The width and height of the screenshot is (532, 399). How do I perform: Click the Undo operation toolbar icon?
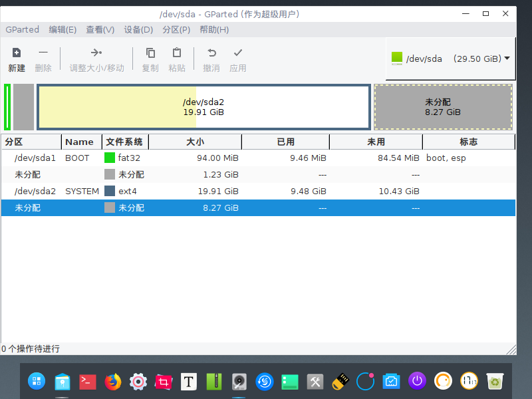tap(211, 53)
